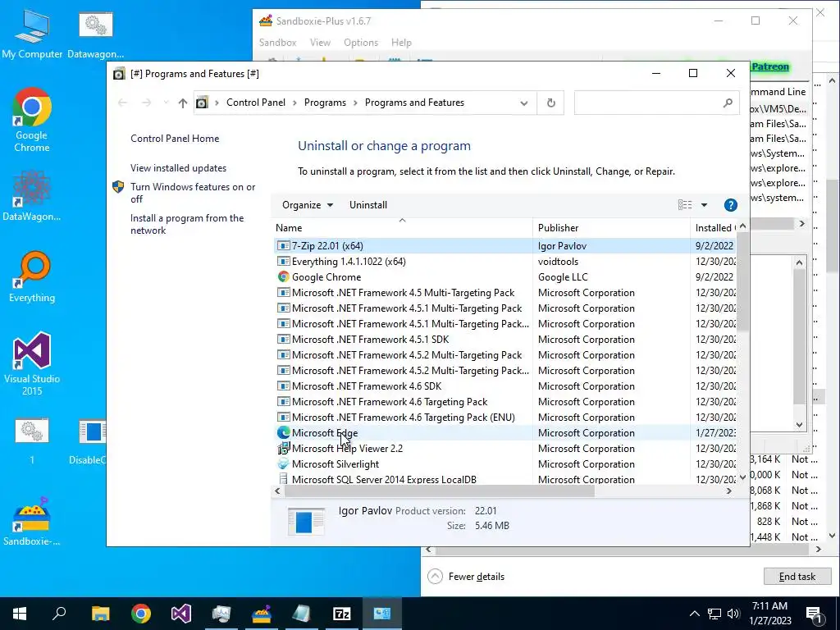This screenshot has width=840, height=630.
Task: Click View installed updates link
Action: (x=178, y=168)
